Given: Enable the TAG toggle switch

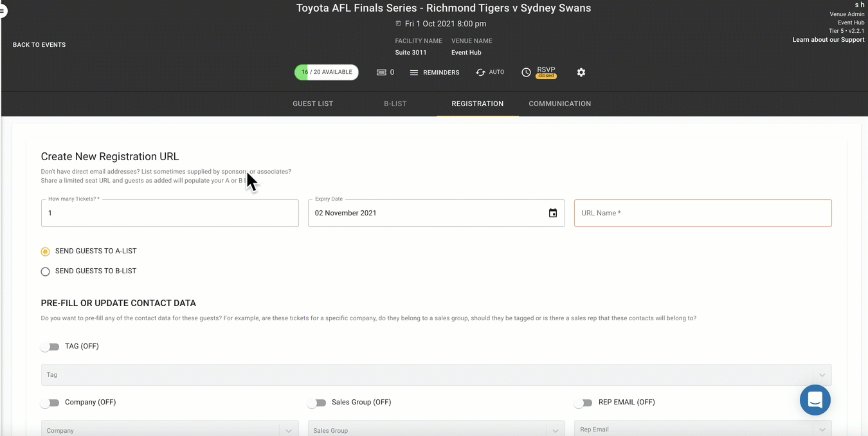Looking at the screenshot, I should pyautogui.click(x=50, y=347).
